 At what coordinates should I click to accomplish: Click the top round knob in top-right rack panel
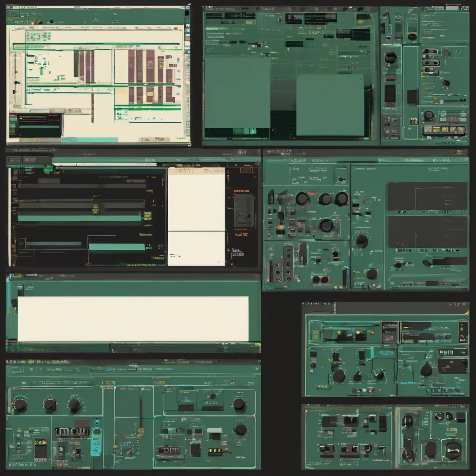(x=412, y=36)
